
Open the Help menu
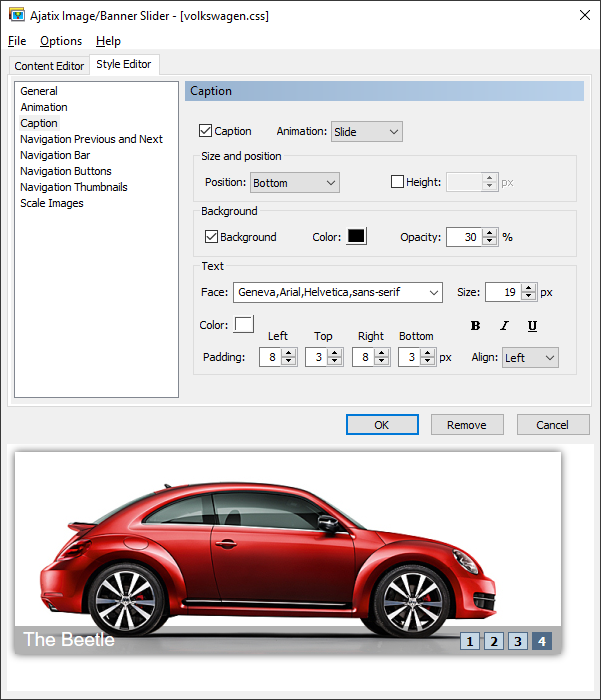(x=108, y=41)
